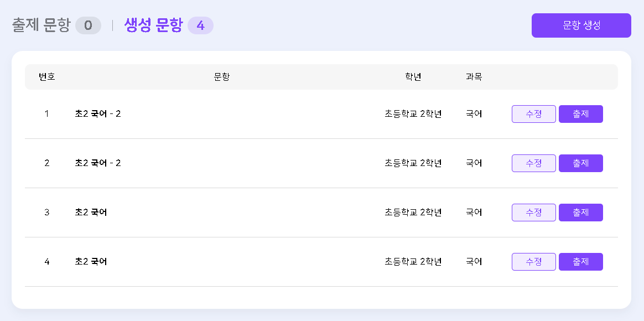The height and width of the screenshot is (321, 644).
Task: Edit item 3 using 수정
Action: coord(533,213)
